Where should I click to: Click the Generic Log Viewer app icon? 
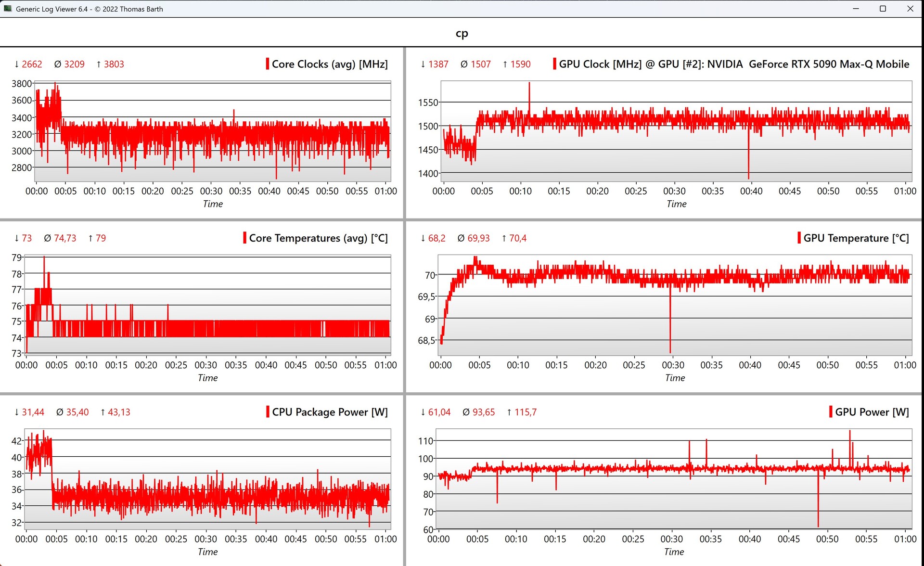pyautogui.click(x=7, y=9)
